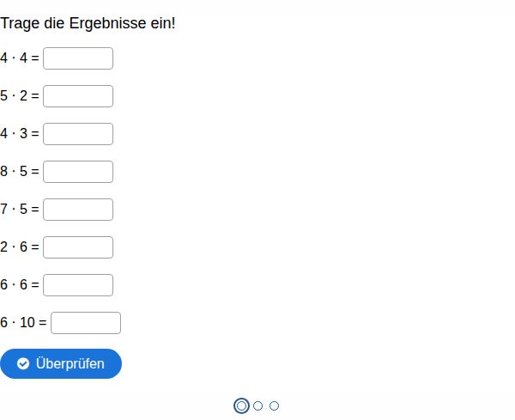Click the '6 · 6 =' equation label
This screenshot has width=515, height=420.
point(20,285)
